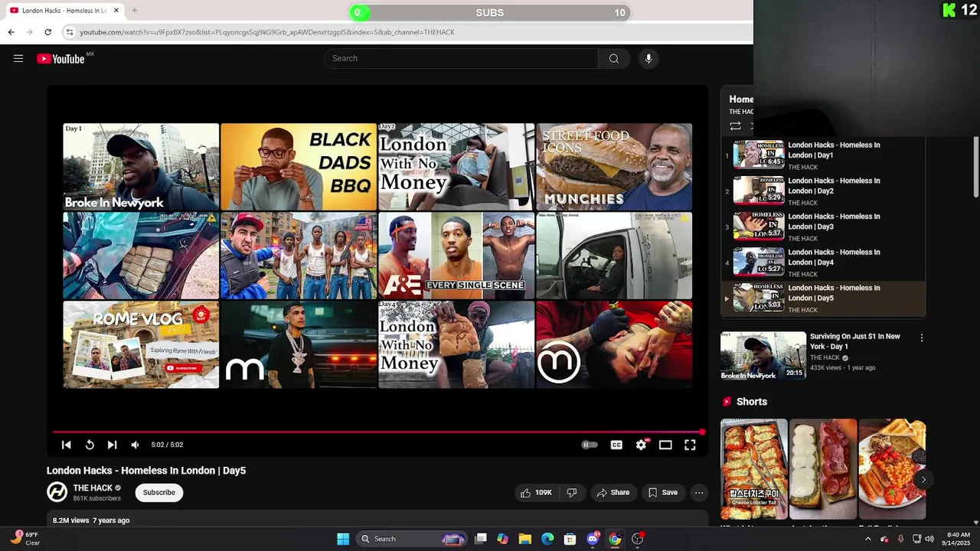Click the video progress bar

377,432
